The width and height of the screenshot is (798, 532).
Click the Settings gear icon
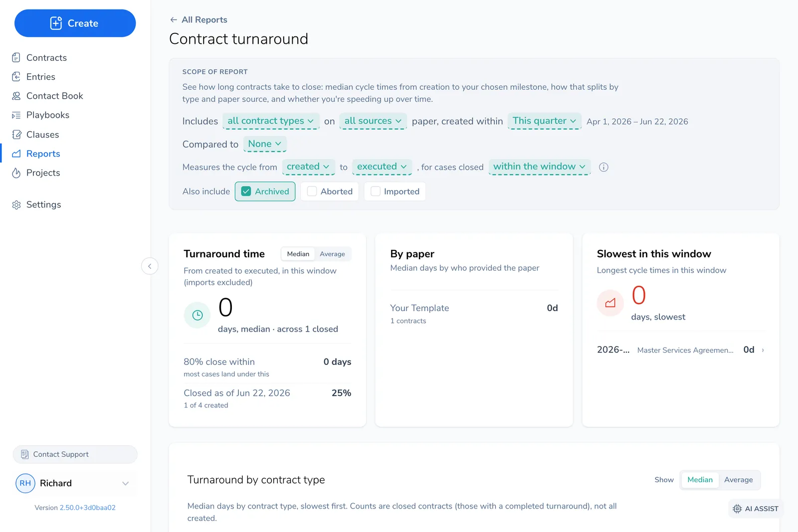pos(16,205)
